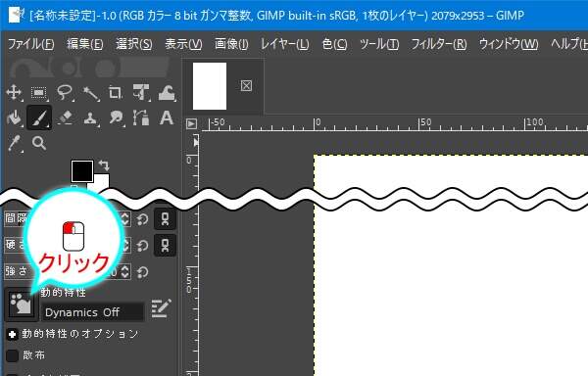Open the 色(C) menu
This screenshot has width=588, height=376.
pos(334,44)
